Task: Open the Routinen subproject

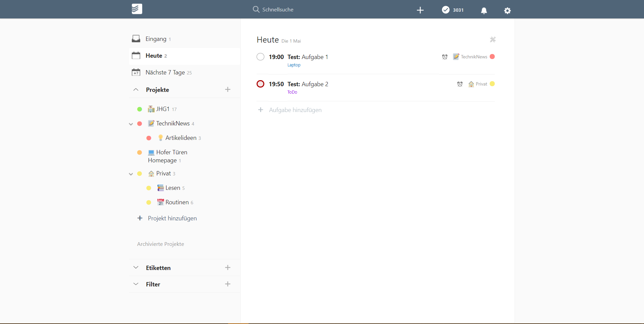Action: tap(177, 202)
